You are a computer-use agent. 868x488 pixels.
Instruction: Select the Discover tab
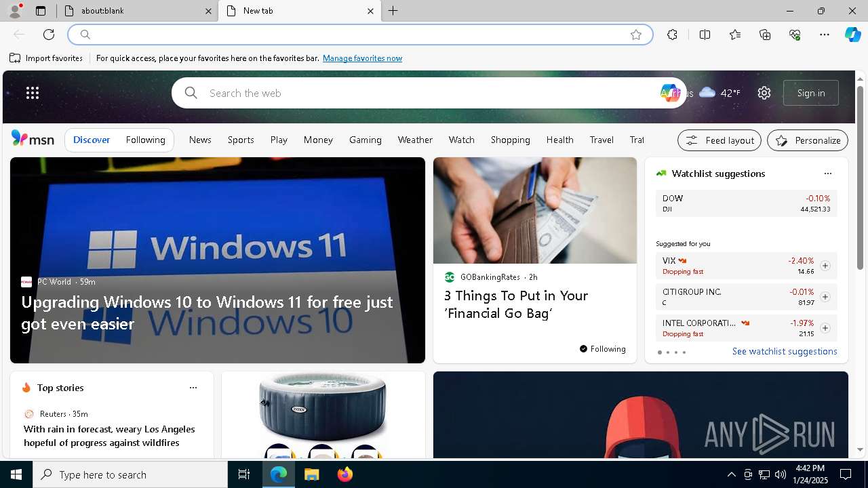92,140
